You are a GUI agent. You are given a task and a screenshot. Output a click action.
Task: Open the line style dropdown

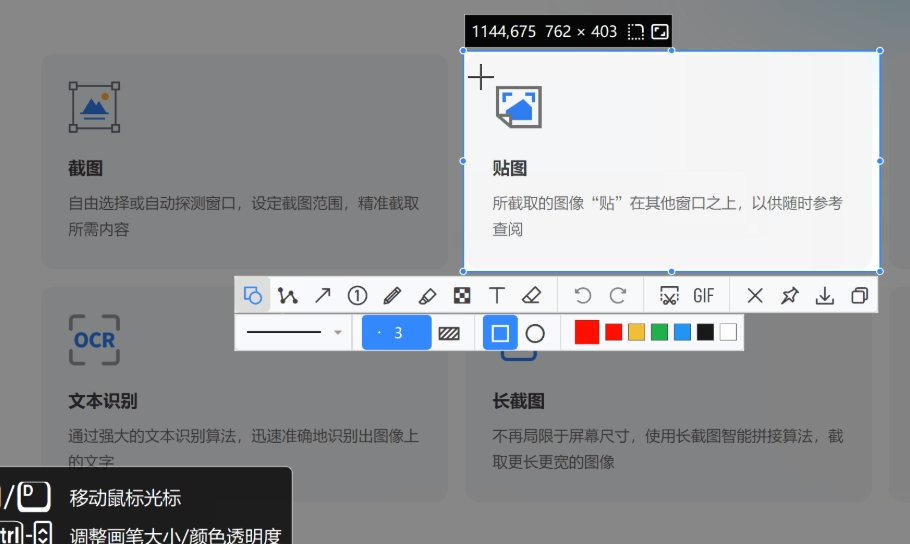pos(337,332)
